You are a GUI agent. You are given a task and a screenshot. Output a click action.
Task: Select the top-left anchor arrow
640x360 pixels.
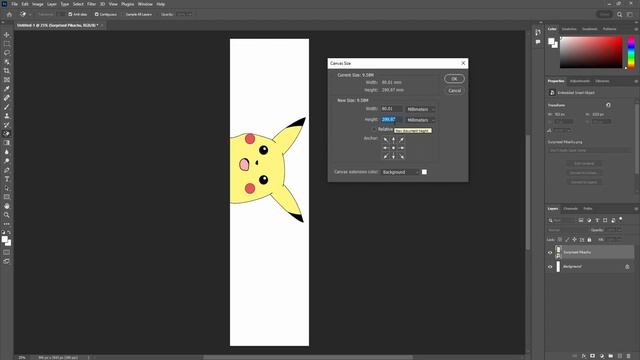click(x=386, y=140)
